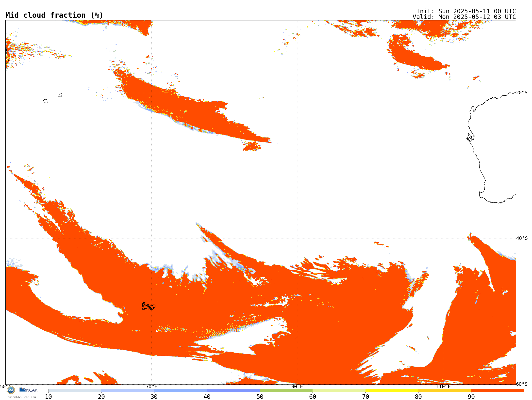Click the colorbar tick label '20'
The image size is (532, 400).
[101, 397]
